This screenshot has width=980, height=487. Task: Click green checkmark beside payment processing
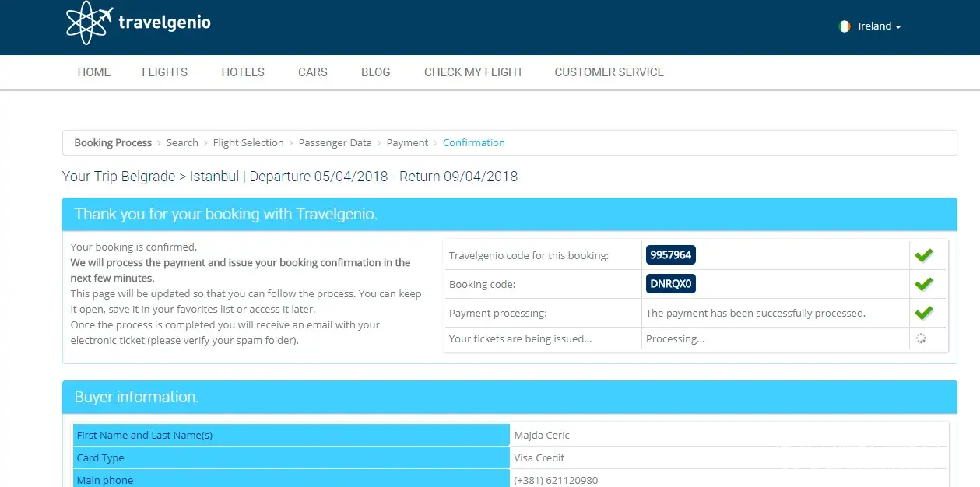pos(923,314)
